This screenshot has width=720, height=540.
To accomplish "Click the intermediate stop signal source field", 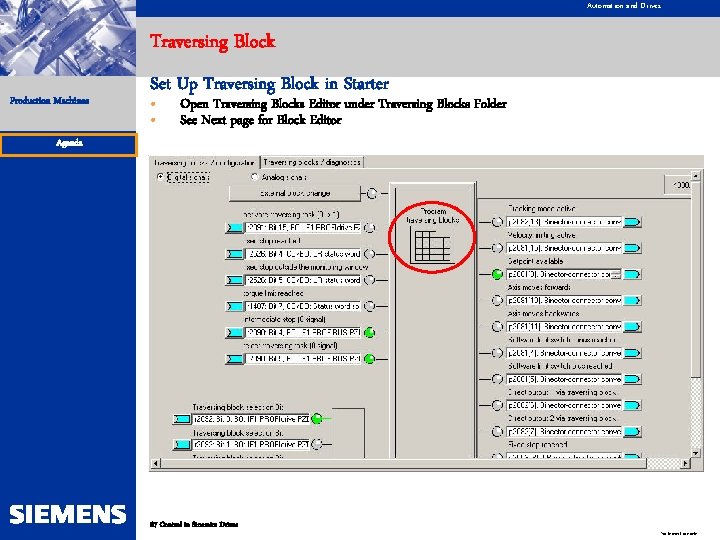I will coord(303,332).
